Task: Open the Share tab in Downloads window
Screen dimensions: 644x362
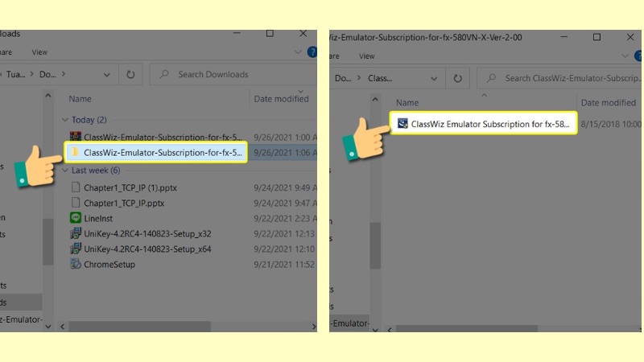Action: tap(6, 52)
